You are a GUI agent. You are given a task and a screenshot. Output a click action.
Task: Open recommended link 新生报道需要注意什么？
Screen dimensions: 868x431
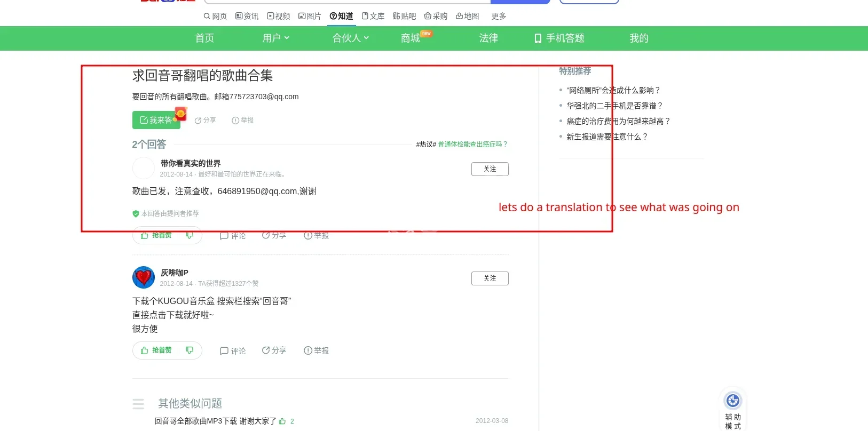[607, 137]
